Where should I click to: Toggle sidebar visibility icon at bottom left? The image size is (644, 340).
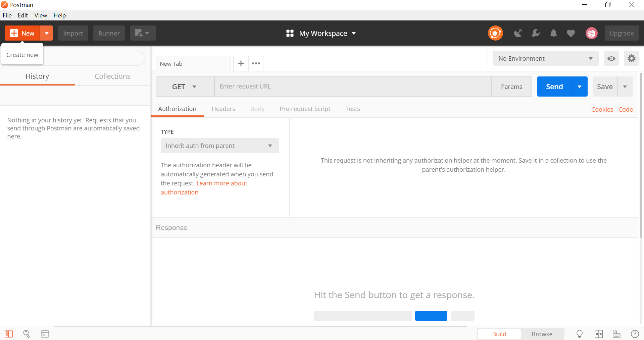[x=9, y=334]
